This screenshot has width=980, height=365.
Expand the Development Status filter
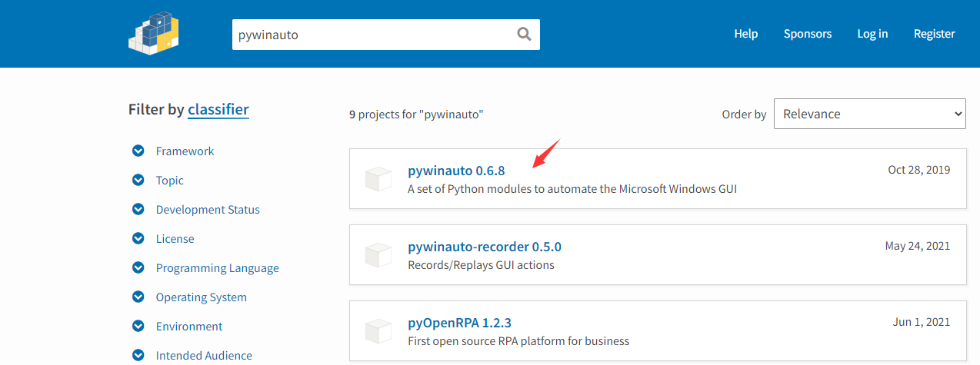tap(138, 210)
